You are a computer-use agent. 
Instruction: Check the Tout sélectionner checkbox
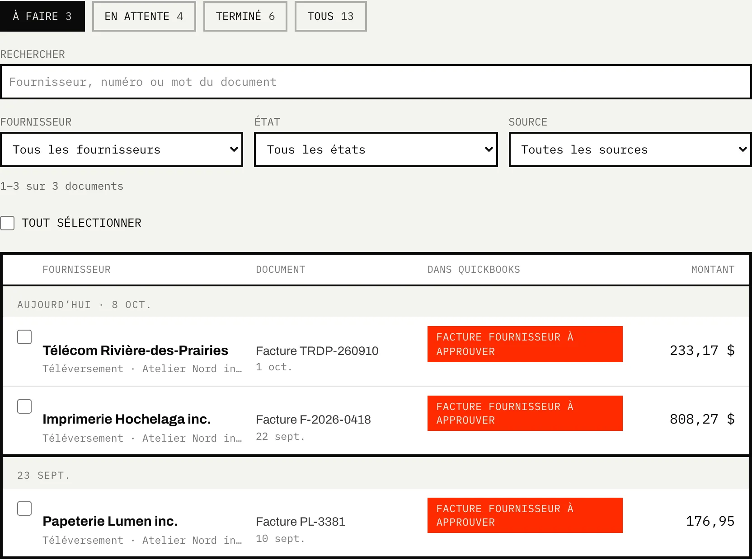pos(7,223)
